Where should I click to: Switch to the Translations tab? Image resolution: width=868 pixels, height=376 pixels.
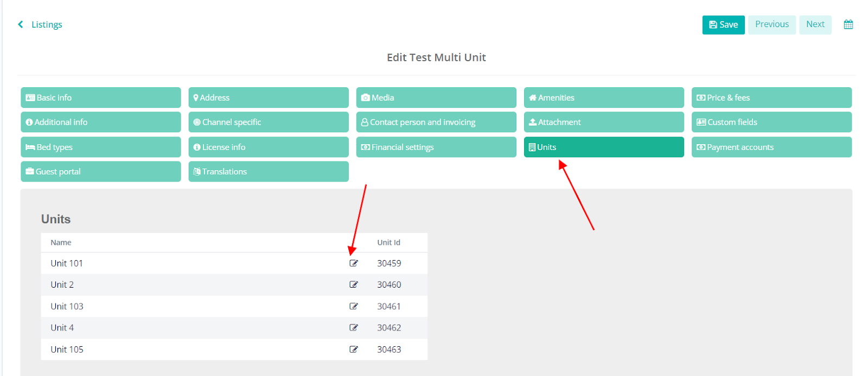tap(268, 171)
